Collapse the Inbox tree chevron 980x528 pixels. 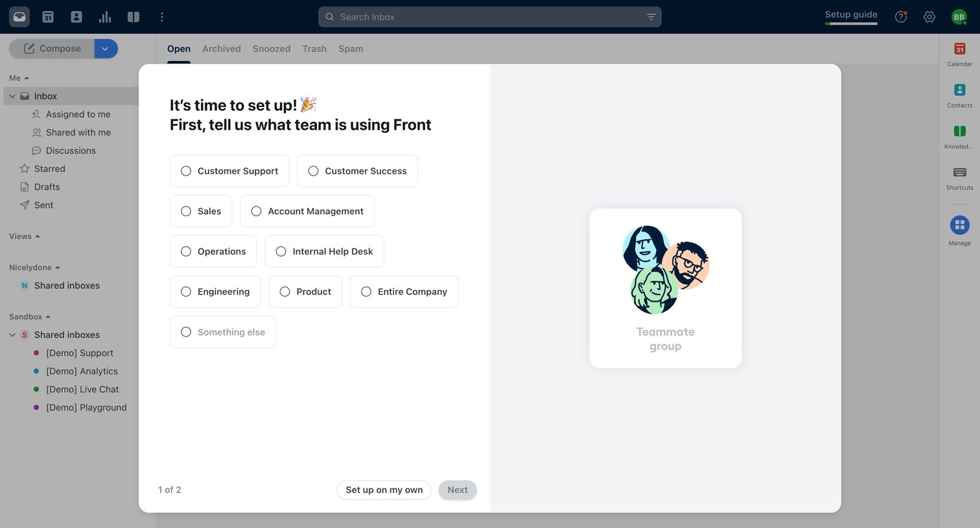[x=12, y=96]
